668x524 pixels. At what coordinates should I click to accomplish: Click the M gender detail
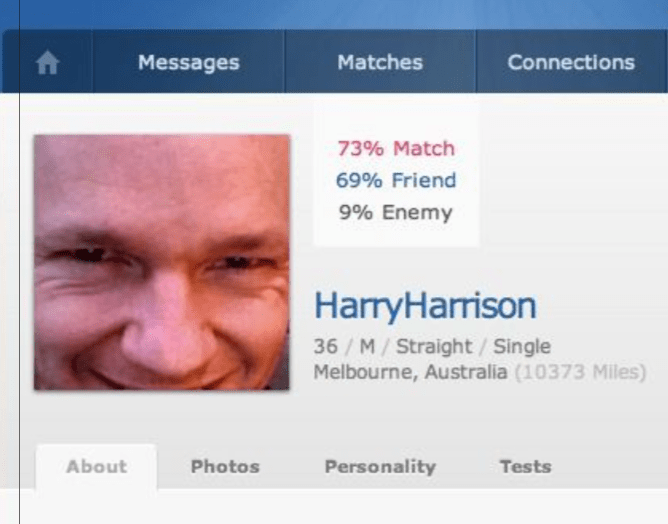pos(367,346)
